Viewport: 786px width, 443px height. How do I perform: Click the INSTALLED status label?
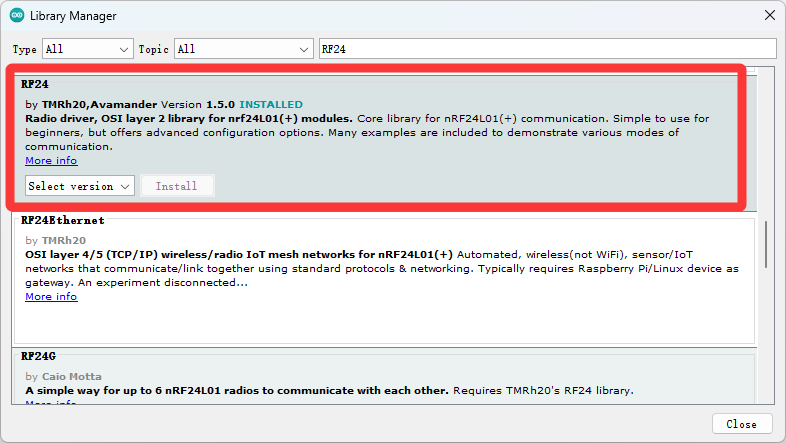tap(271, 104)
